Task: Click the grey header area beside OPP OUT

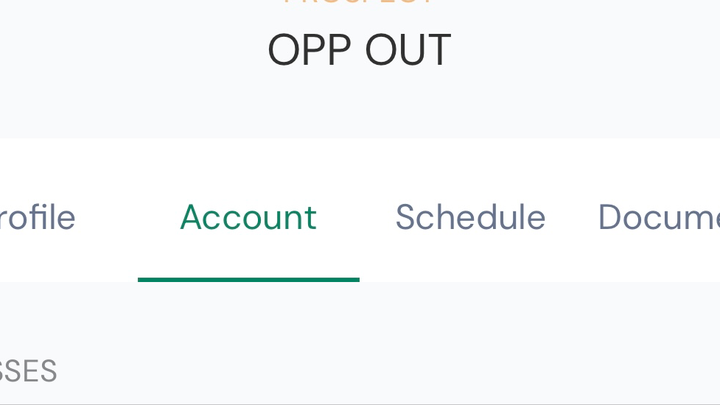Action: point(580,60)
